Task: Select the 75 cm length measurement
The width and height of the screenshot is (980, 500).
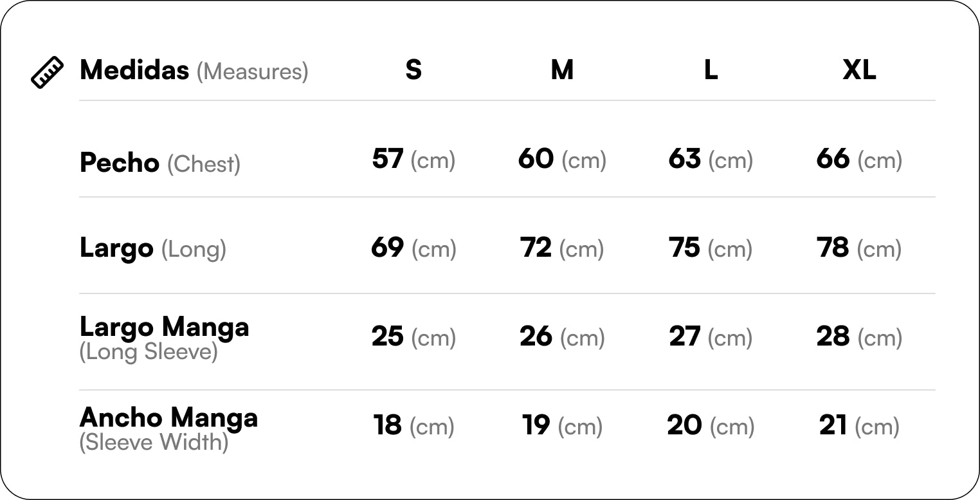Action: 710,248
